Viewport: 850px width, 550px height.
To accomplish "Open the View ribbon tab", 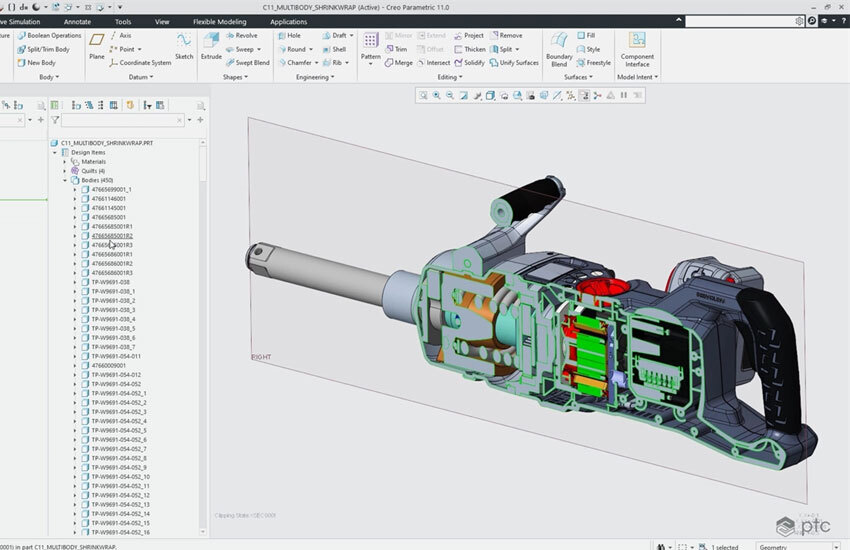I will 162,22.
